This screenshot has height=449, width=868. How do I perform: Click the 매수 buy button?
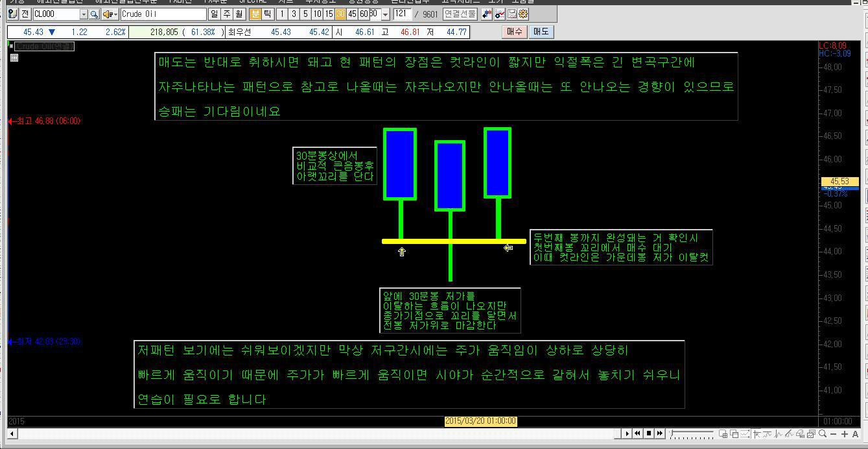(x=514, y=32)
